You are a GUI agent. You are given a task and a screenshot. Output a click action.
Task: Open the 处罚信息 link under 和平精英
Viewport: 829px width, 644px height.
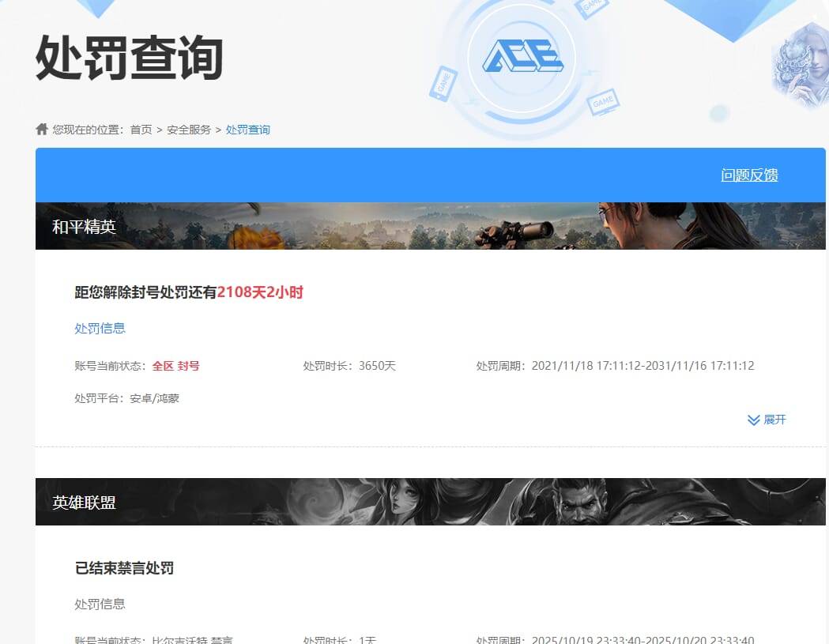tap(100, 328)
